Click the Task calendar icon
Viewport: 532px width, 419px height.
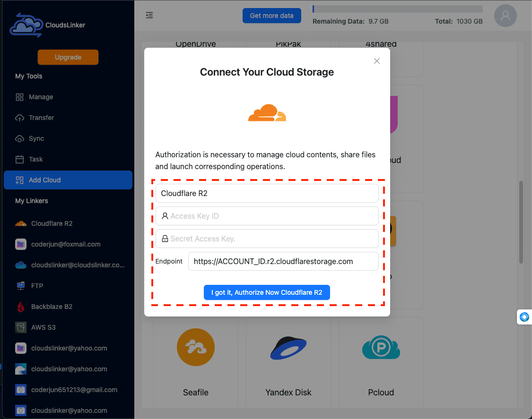20,159
